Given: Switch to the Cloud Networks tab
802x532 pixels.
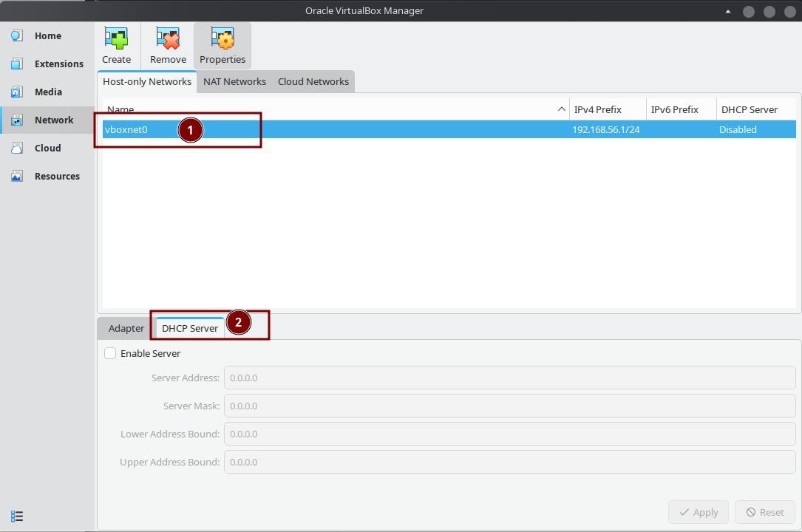Looking at the screenshot, I should pyautogui.click(x=313, y=82).
